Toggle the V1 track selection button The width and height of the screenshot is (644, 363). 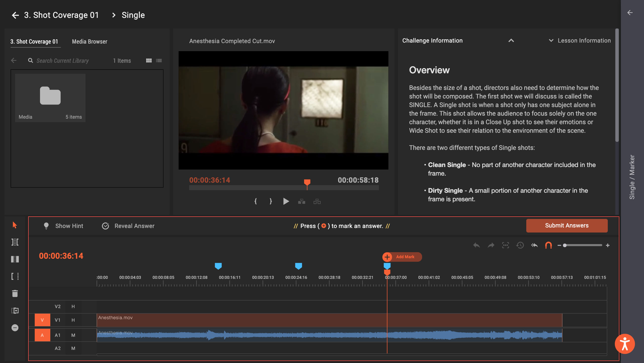[x=42, y=320]
